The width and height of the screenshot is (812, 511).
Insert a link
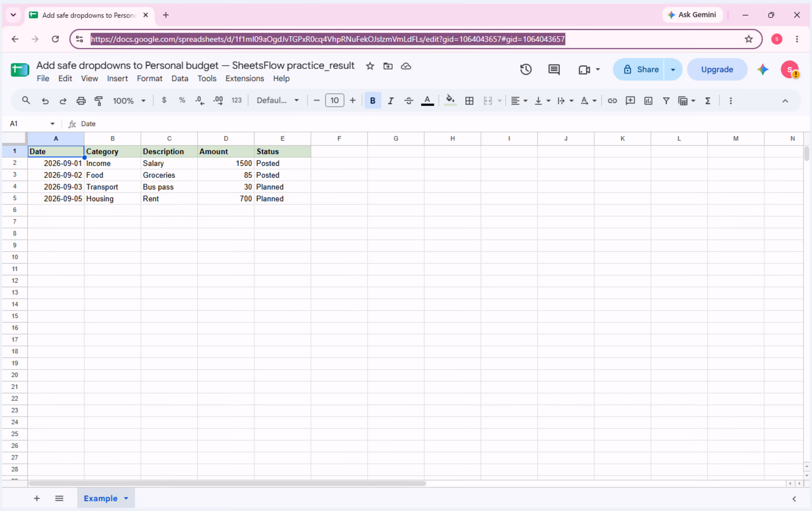612,101
